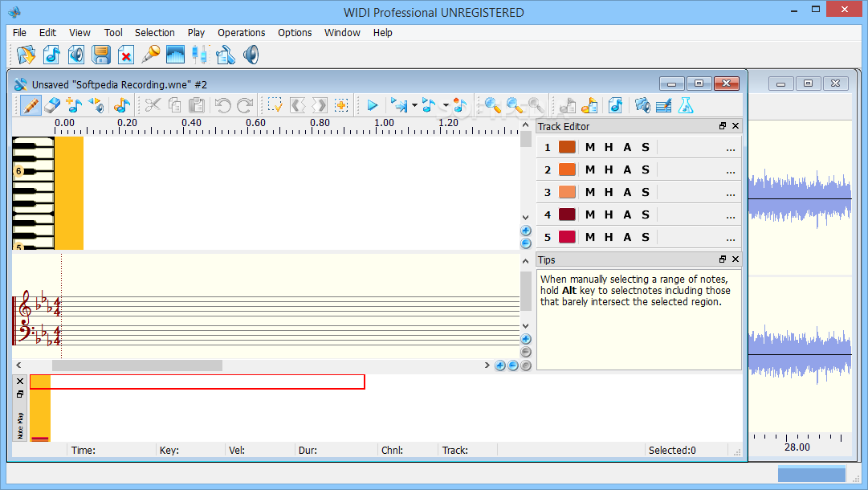
Task: Click track 1 color swatch
Action: pos(568,147)
